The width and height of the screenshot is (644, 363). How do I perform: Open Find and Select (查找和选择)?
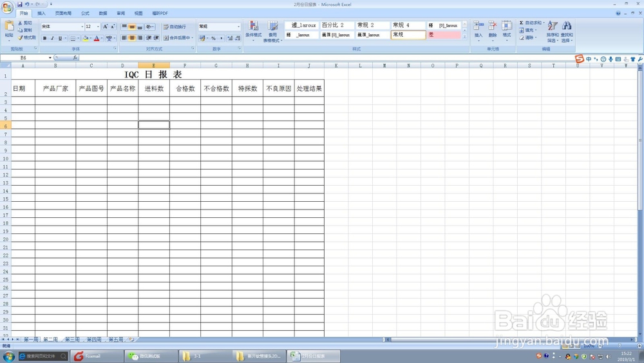pos(567,31)
